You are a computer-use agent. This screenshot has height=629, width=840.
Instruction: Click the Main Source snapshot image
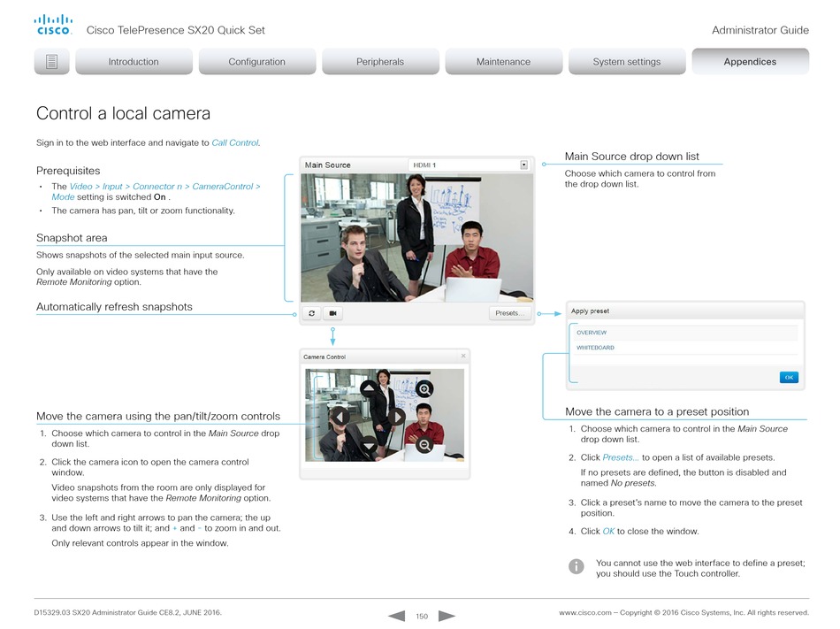(416, 237)
